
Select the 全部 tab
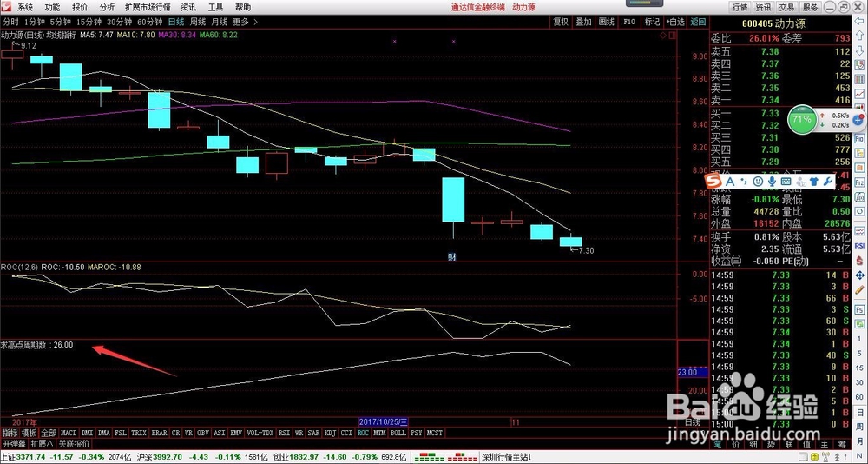49,433
